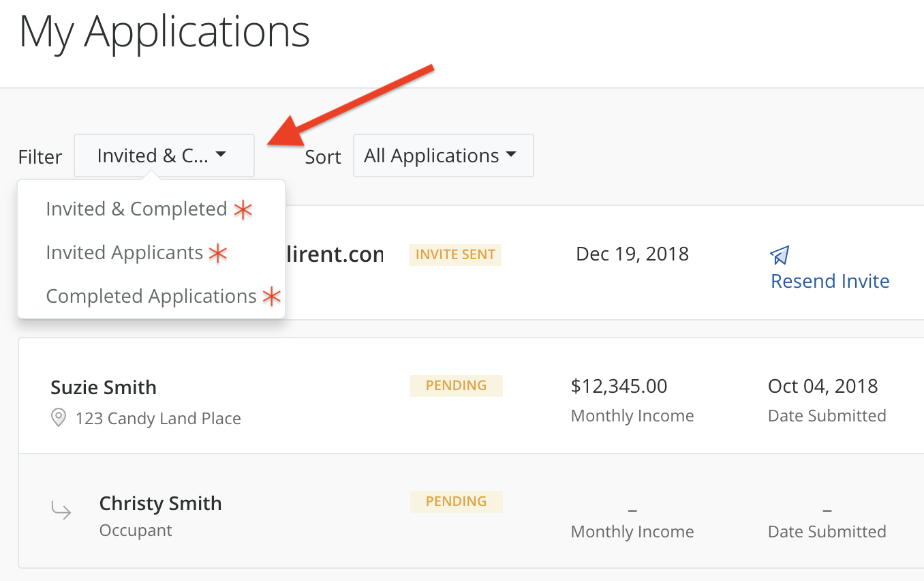
Task: Click the location pin icon beside the address
Action: (x=59, y=417)
